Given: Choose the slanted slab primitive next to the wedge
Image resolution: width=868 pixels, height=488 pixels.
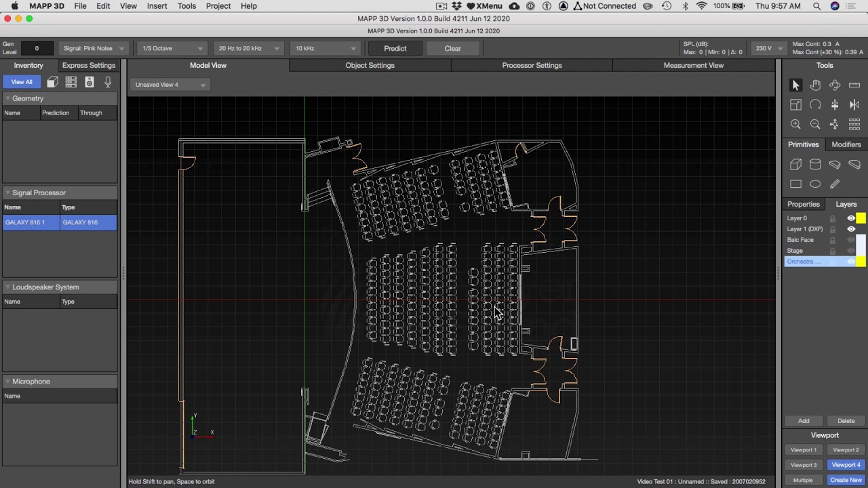Looking at the screenshot, I should (x=854, y=164).
